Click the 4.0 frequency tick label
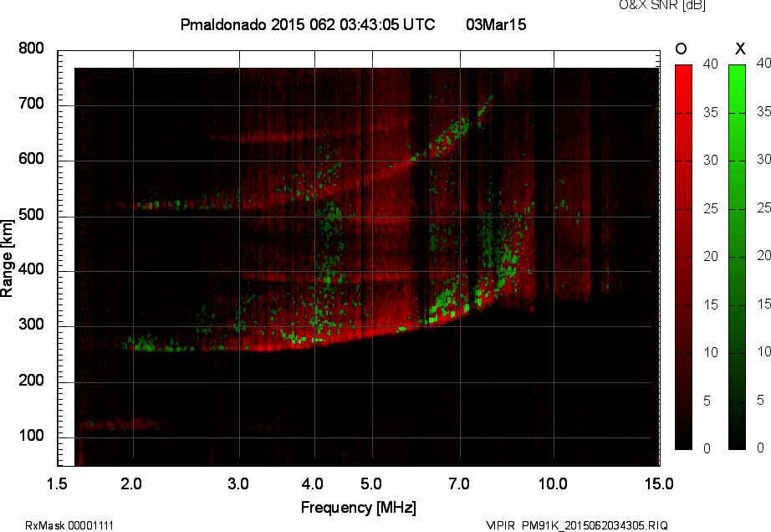The width and height of the screenshot is (771, 532). click(x=312, y=483)
